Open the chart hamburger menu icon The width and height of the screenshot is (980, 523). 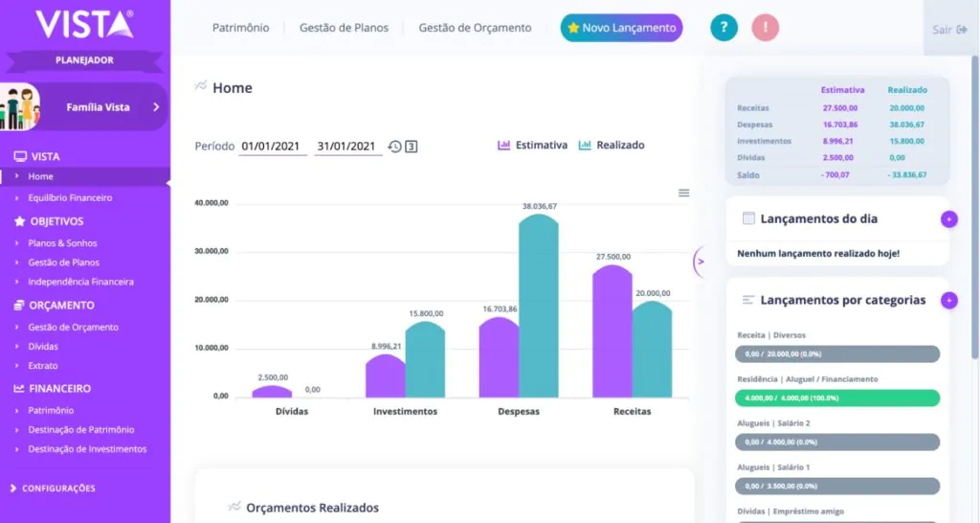click(x=683, y=193)
